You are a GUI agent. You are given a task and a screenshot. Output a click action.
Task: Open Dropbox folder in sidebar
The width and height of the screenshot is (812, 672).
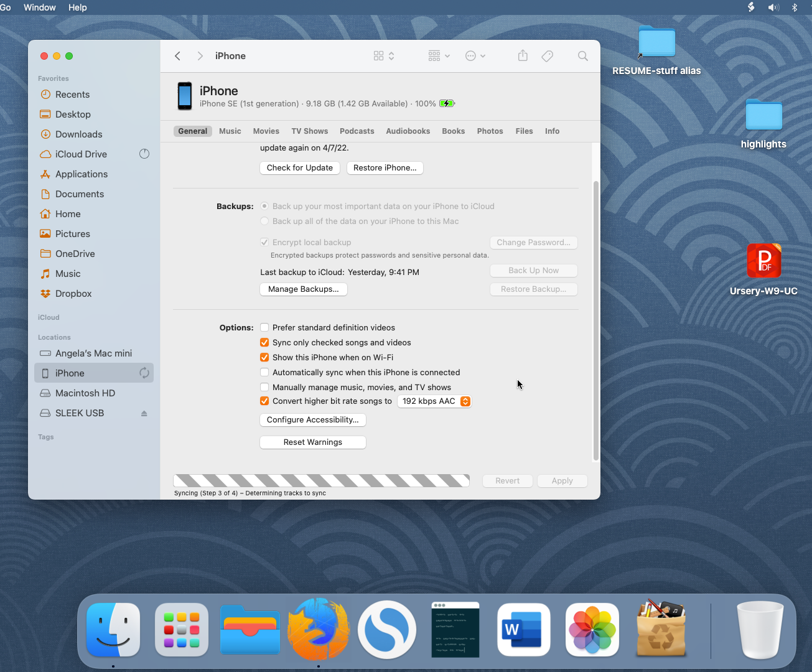click(x=94, y=294)
